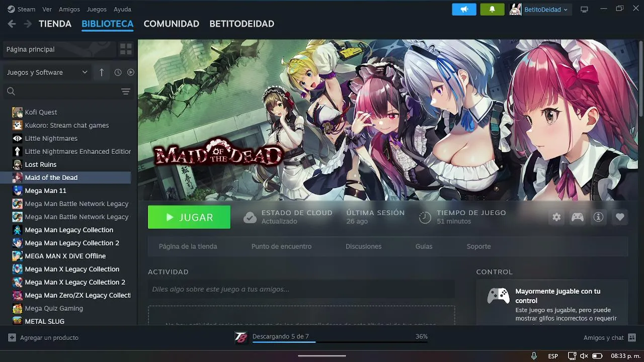This screenshot has width=644, height=362.
Task: Focus the library search input field
Action: tap(68, 92)
